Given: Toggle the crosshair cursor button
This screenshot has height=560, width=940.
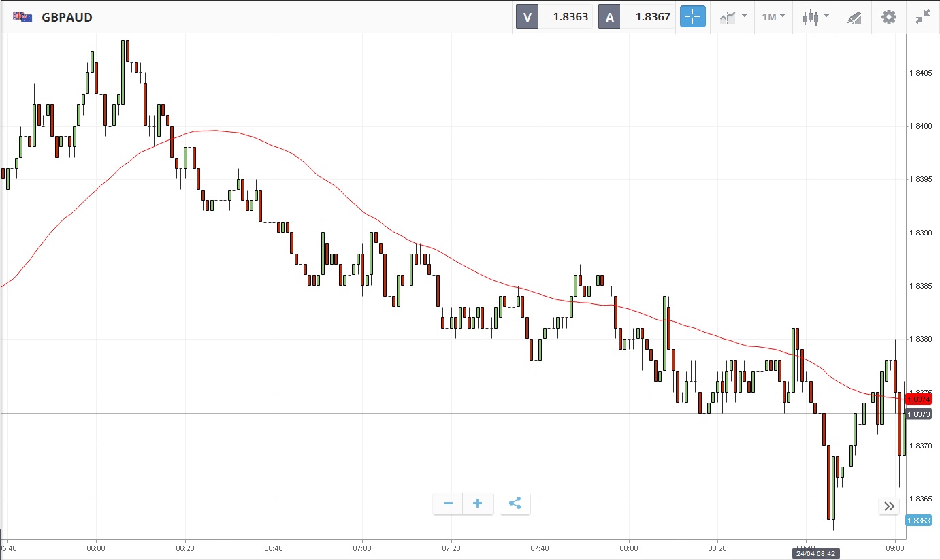Looking at the screenshot, I should (692, 17).
